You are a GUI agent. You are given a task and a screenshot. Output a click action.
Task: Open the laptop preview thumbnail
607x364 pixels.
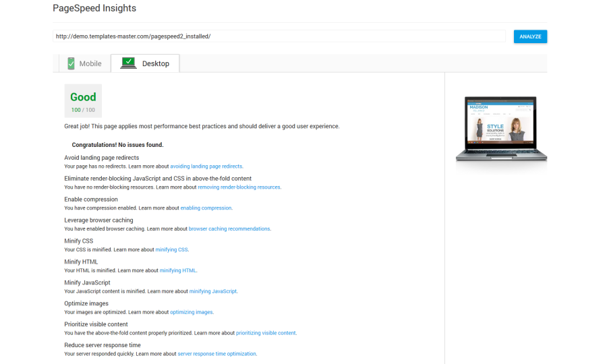pyautogui.click(x=501, y=129)
